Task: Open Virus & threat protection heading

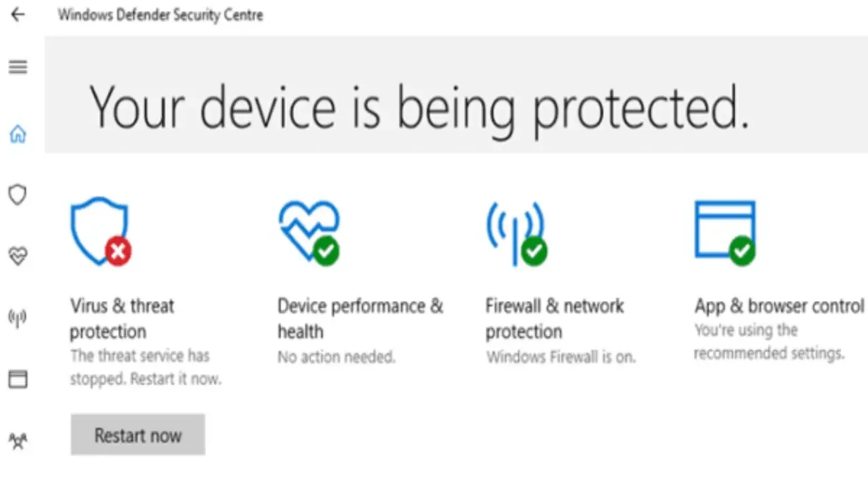Action: [122, 319]
